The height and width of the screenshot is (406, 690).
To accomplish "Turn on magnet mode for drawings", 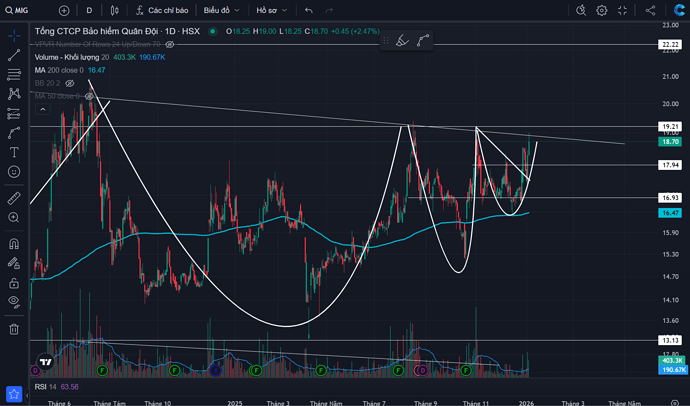I will point(14,243).
